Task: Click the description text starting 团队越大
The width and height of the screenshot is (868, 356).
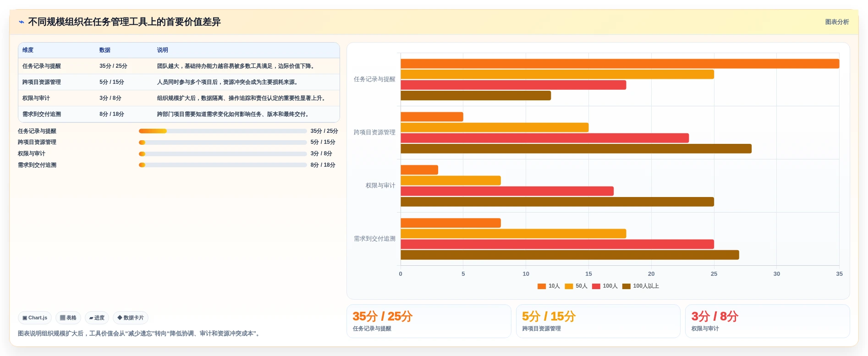Action: pos(236,66)
